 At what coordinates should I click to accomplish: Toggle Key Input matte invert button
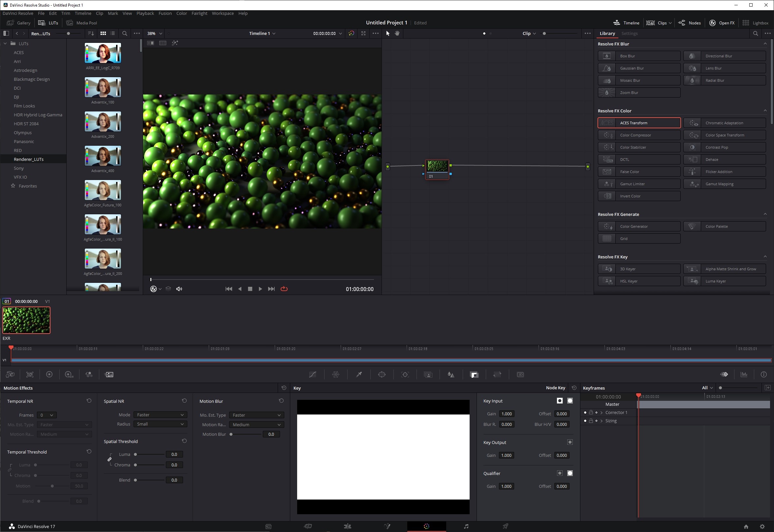tap(560, 401)
